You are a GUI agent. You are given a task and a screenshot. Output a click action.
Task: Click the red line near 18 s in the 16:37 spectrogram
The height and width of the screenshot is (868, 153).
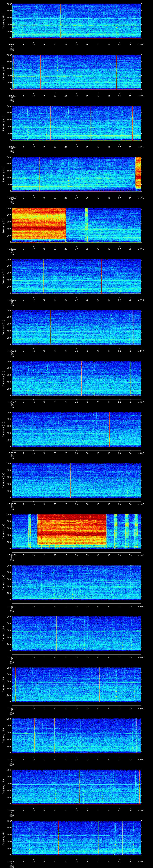[51, 327]
